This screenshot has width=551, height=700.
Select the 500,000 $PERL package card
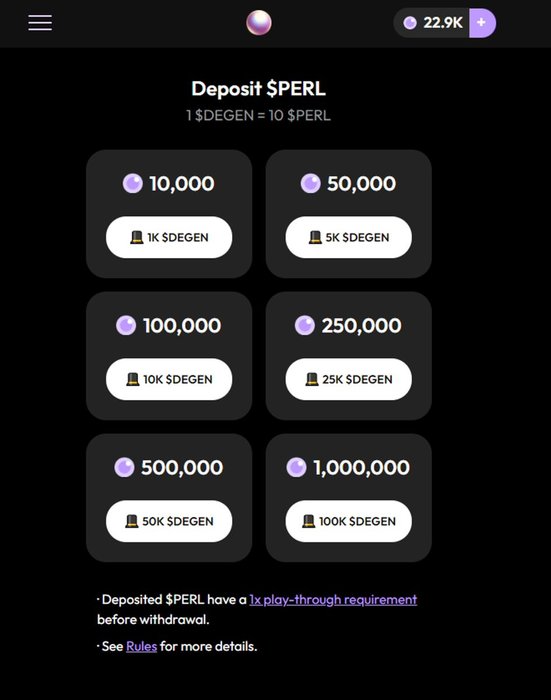169,498
